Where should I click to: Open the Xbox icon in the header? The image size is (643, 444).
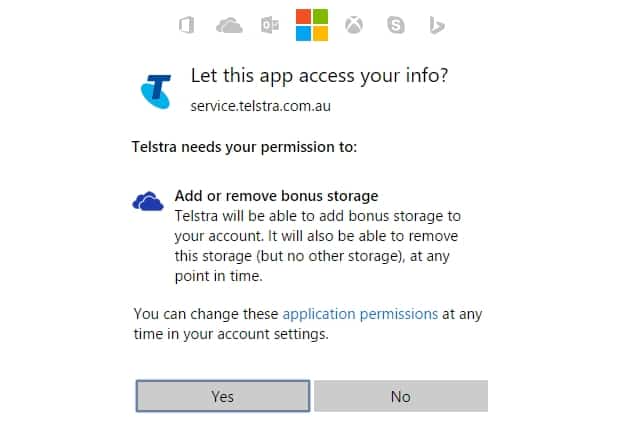tap(354, 25)
